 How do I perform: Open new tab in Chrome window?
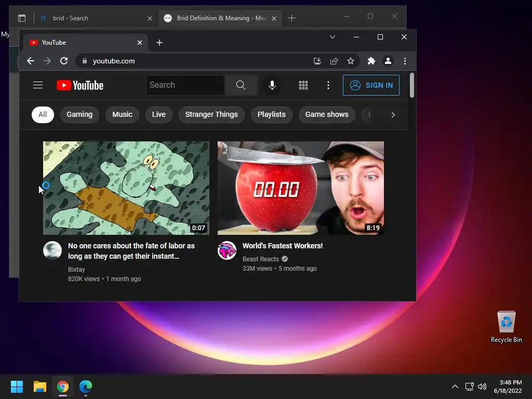pyautogui.click(x=159, y=43)
